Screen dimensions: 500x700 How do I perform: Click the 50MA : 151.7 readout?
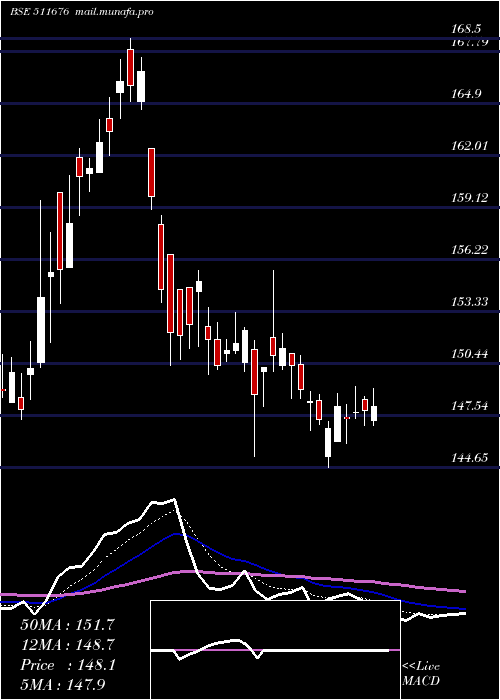67,625
